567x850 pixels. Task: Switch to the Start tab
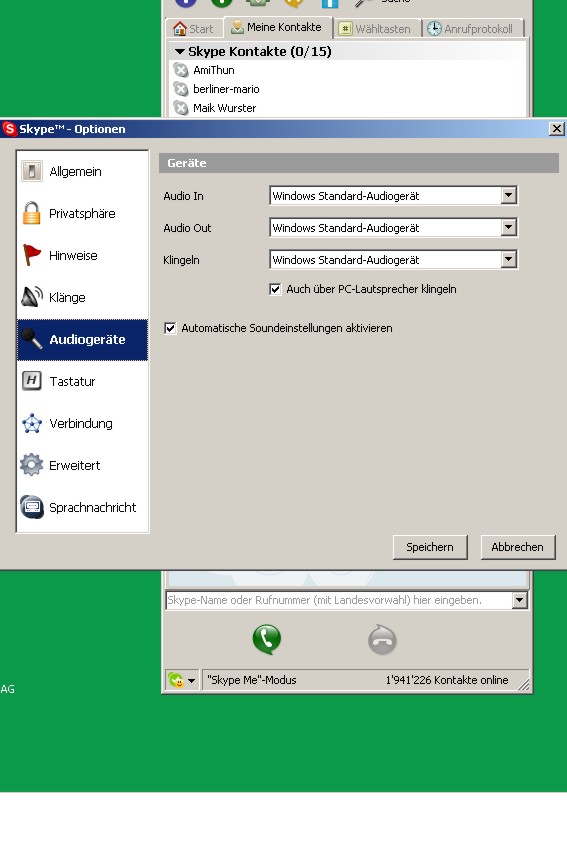tap(193, 29)
